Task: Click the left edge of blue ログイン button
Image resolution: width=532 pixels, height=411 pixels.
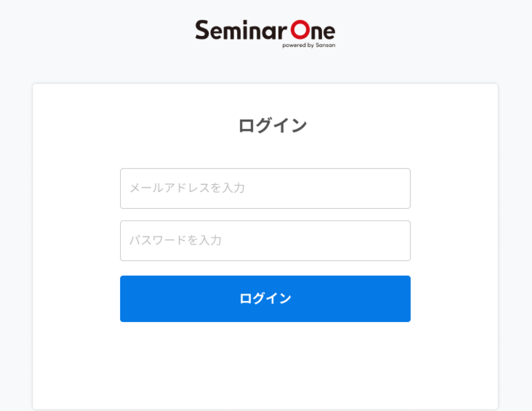Action: (126, 299)
